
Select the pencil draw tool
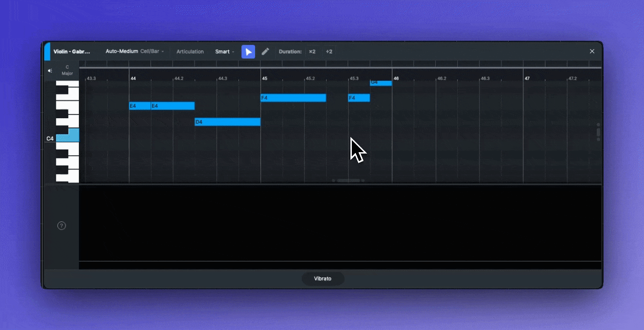tap(265, 52)
